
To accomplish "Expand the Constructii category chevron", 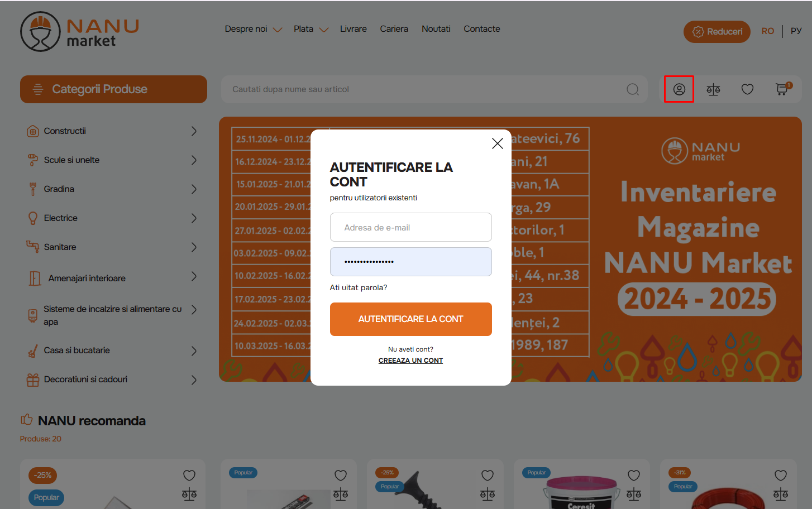I will (194, 131).
